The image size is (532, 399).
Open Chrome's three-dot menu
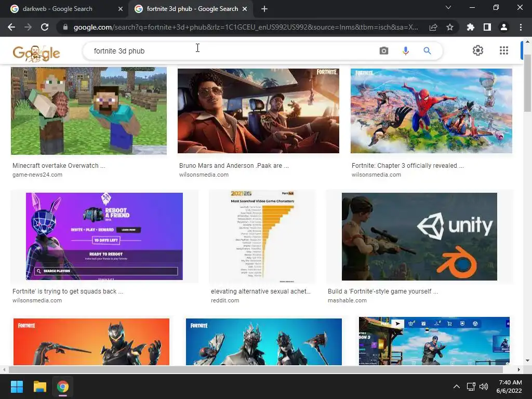coord(521,27)
